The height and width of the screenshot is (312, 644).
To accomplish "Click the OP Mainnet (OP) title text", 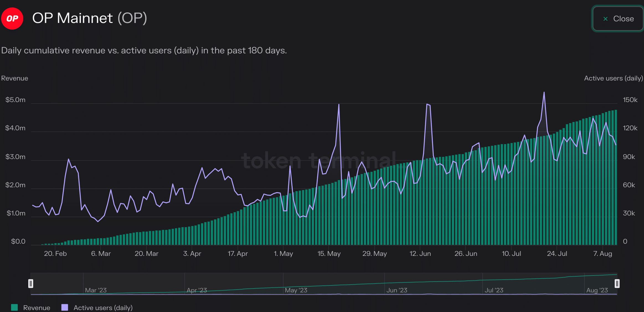I will point(89,18).
